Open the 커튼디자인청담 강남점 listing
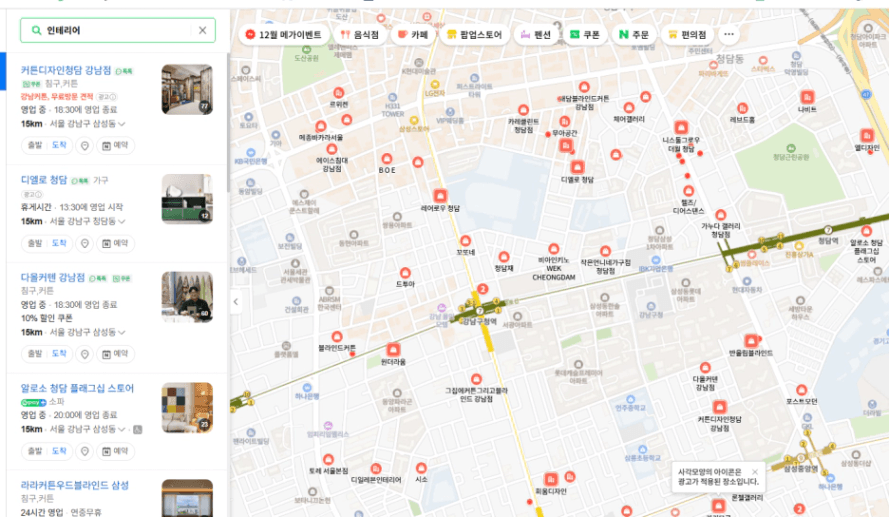The width and height of the screenshot is (889, 517). click(x=66, y=70)
